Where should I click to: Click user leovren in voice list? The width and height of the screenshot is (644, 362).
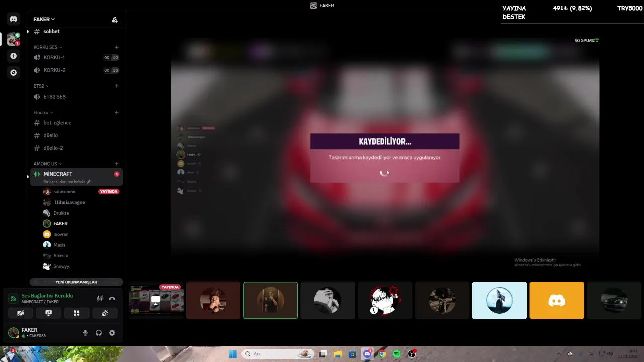[x=61, y=234]
